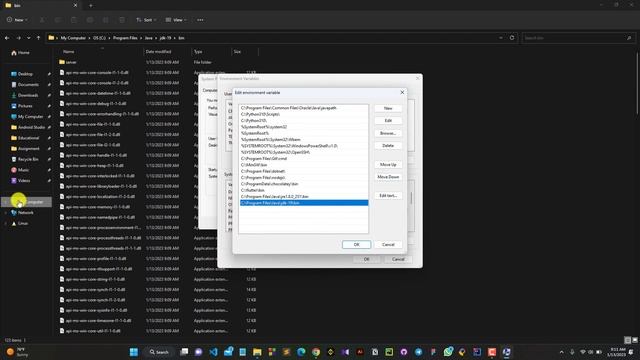Click the Move Down button

388,177
